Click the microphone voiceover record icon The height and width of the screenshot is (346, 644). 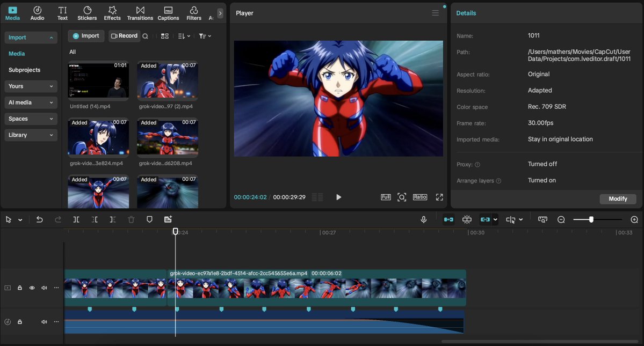click(x=424, y=219)
